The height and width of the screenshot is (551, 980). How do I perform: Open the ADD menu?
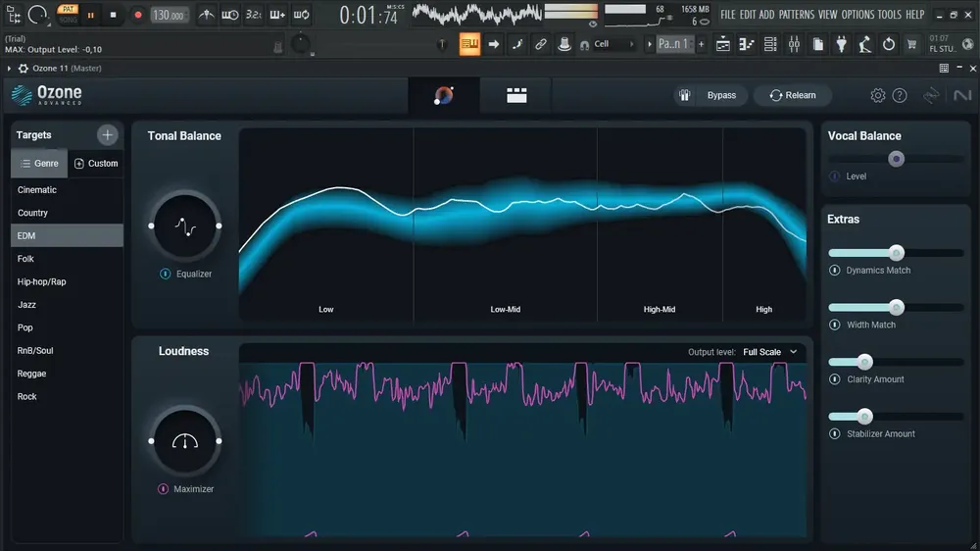point(767,15)
